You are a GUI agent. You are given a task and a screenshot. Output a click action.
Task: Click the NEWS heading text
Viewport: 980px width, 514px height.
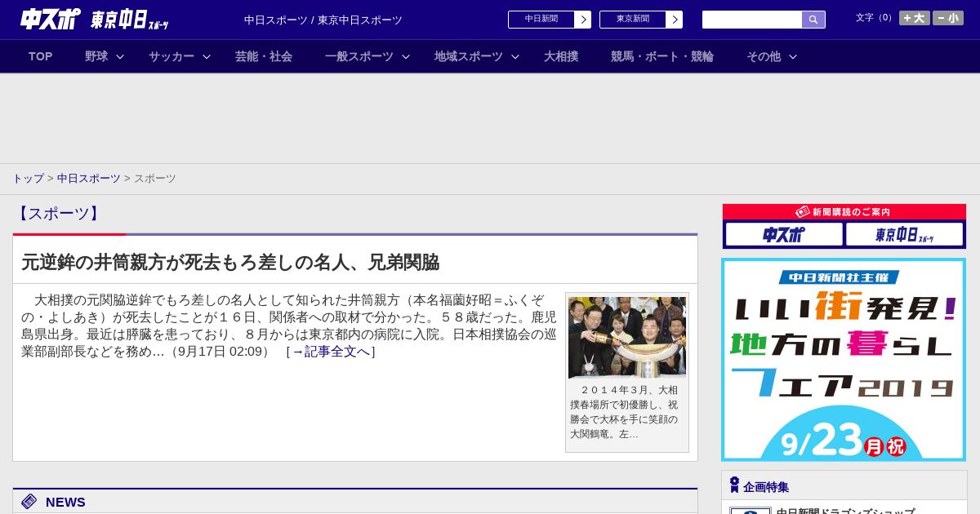pyautogui.click(x=65, y=502)
